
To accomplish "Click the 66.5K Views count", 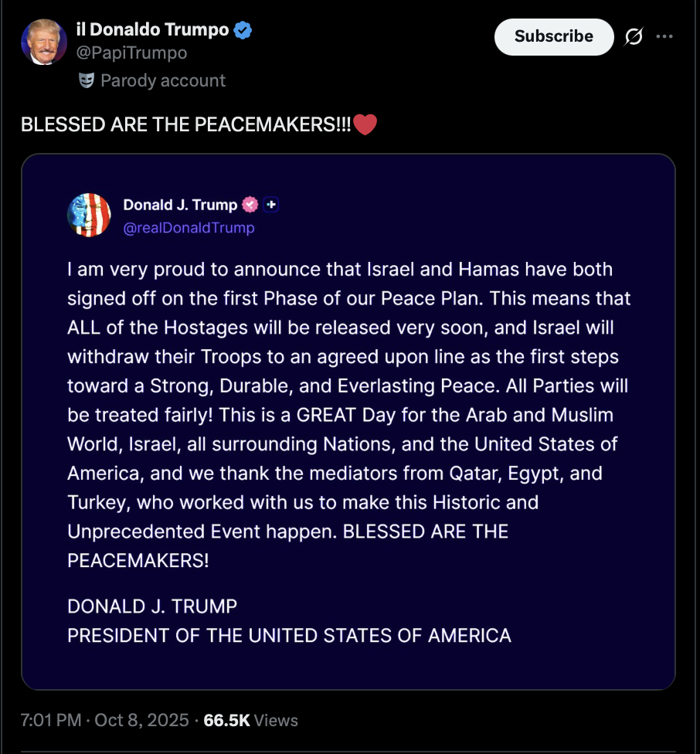I will [x=250, y=720].
